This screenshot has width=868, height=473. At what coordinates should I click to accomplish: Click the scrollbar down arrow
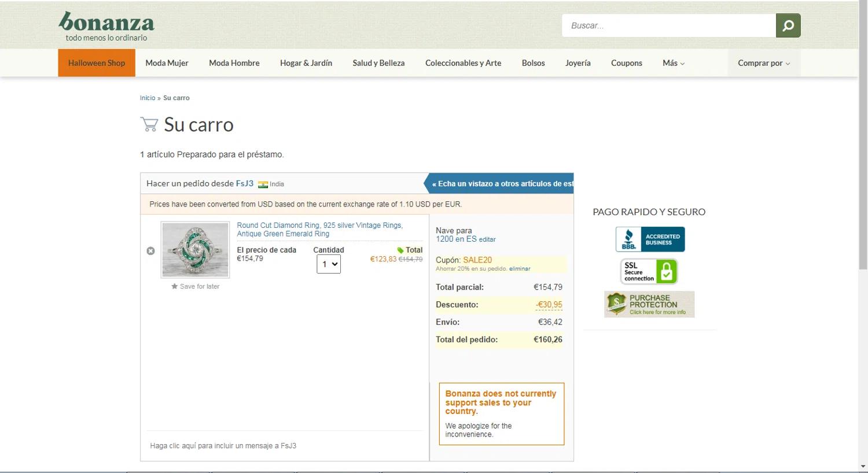click(x=863, y=467)
